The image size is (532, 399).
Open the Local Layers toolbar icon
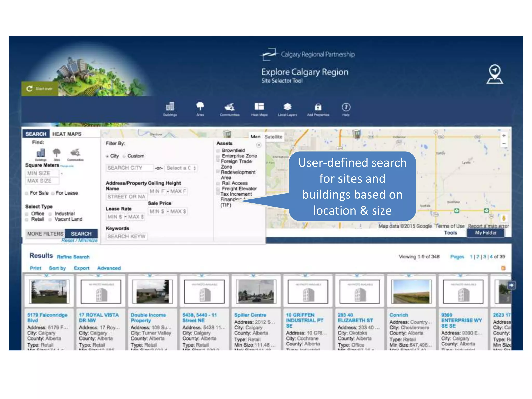coord(288,109)
